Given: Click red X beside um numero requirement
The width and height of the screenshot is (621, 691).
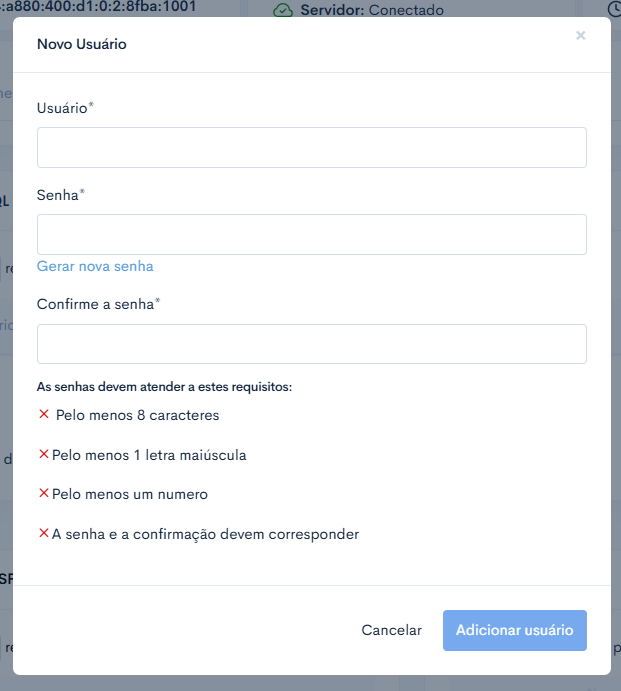Looking at the screenshot, I should point(44,493).
